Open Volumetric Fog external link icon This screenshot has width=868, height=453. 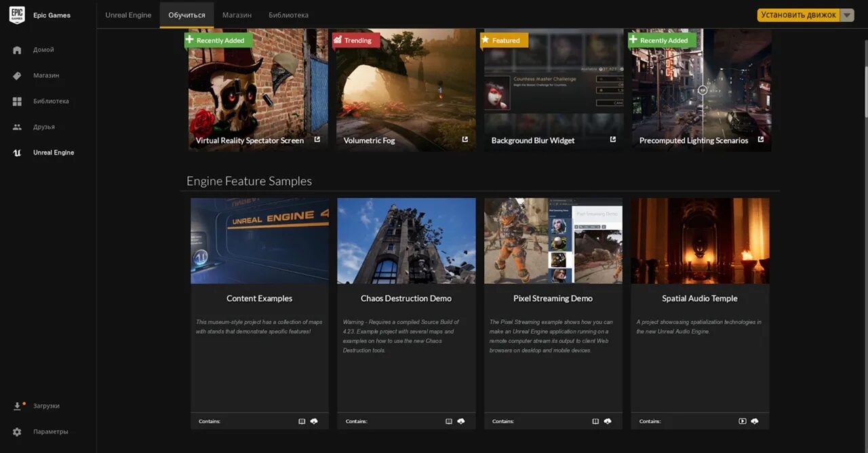465,140
